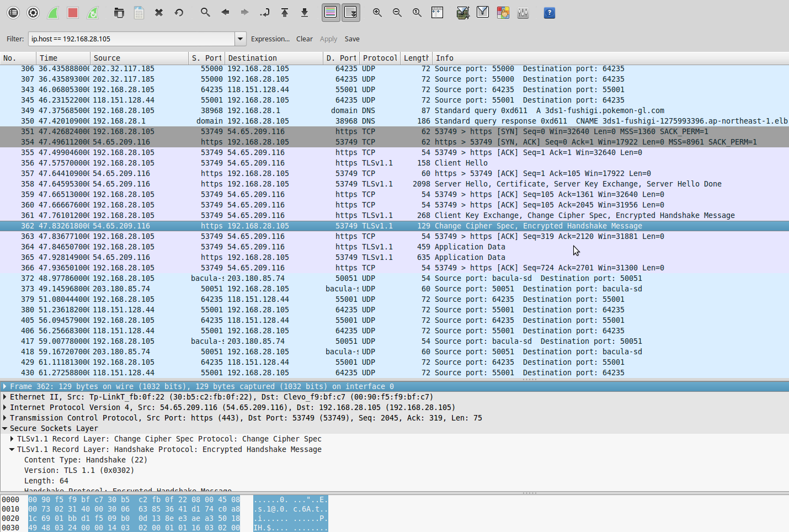Collapse the Secure Sockets Layer node
The width and height of the screenshot is (789, 532).
5,428
